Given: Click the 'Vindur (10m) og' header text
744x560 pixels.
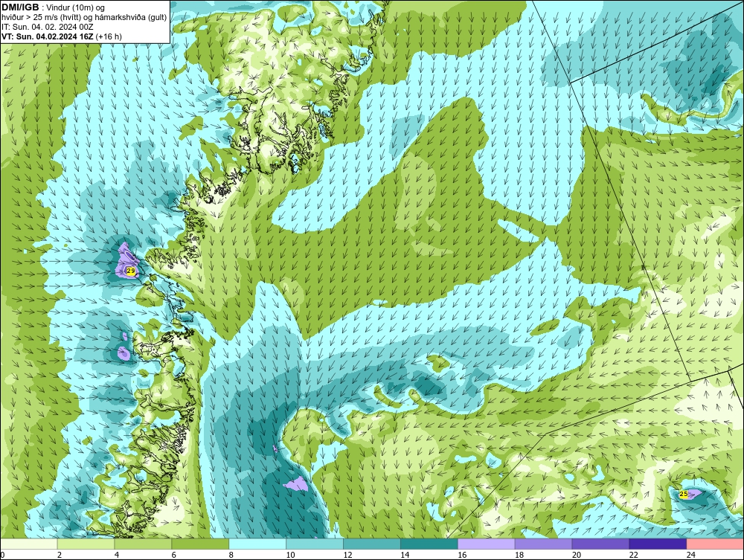Looking at the screenshot, I should pyautogui.click(x=75, y=7).
